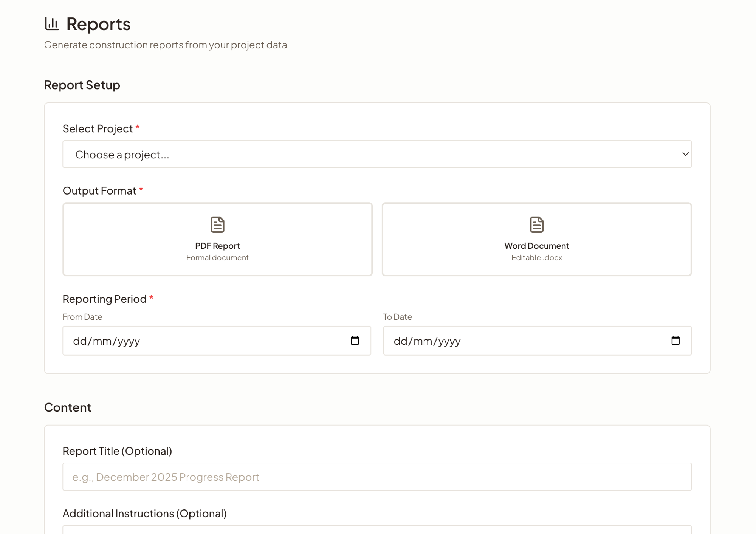Click the Word Document file icon
Screen dimensions: 756x534
537,224
